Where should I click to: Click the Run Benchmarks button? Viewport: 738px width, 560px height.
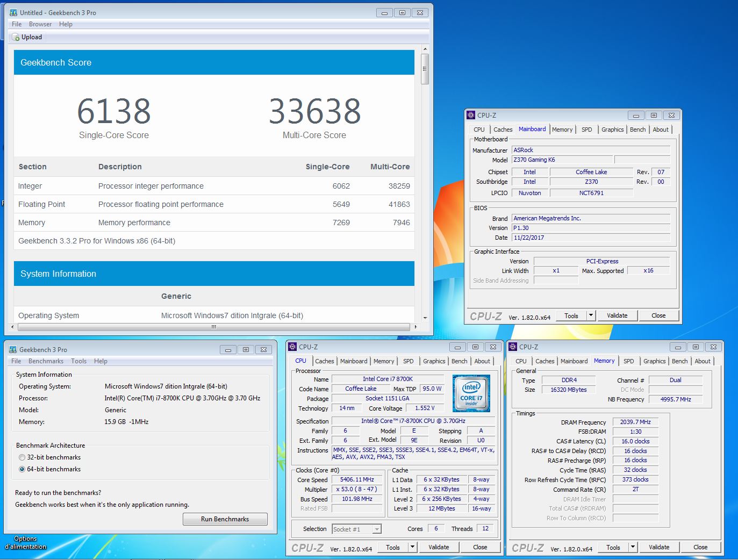[225, 519]
